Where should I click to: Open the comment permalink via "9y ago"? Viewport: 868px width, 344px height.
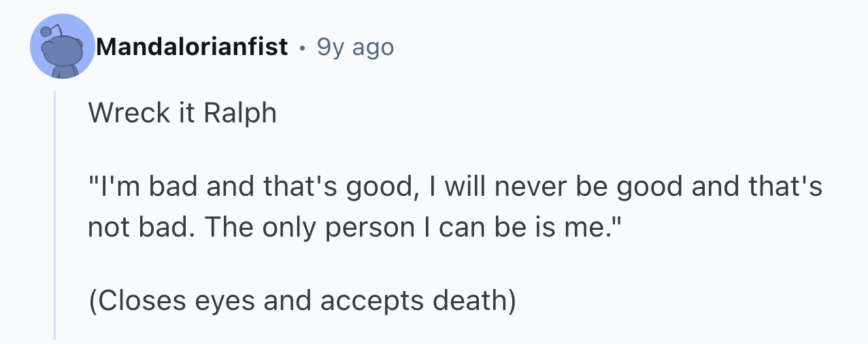(x=356, y=47)
